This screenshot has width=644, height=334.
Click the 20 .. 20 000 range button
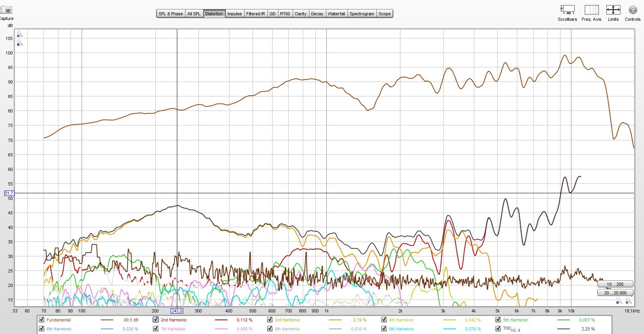coord(615,293)
